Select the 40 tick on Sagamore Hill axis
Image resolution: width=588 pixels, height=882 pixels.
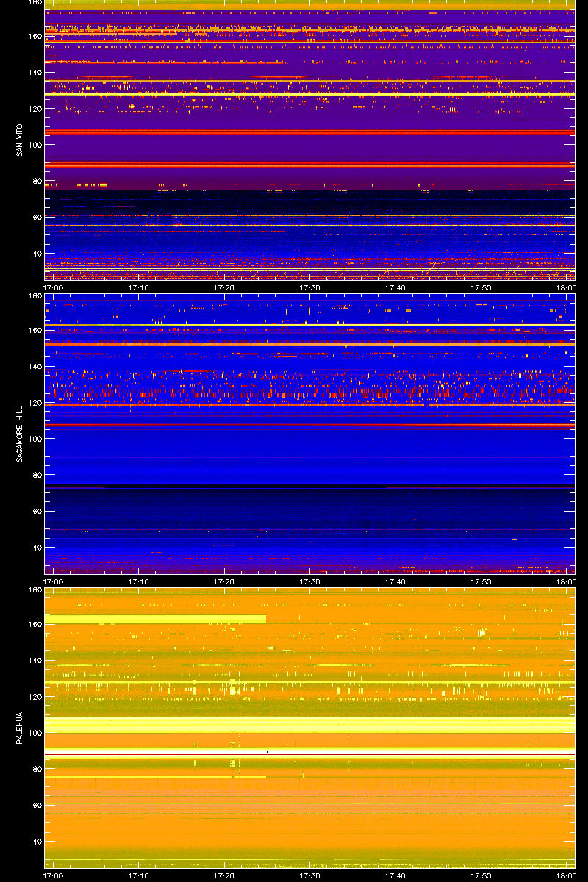[x=36, y=548]
